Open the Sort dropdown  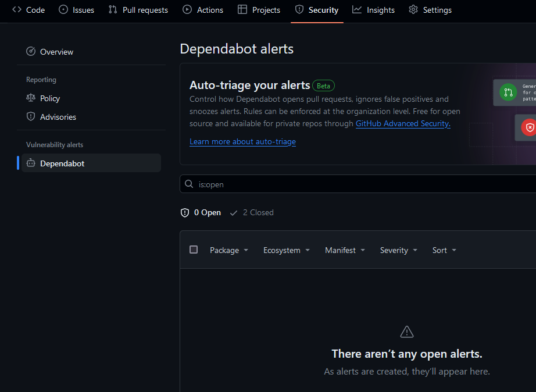(x=444, y=250)
